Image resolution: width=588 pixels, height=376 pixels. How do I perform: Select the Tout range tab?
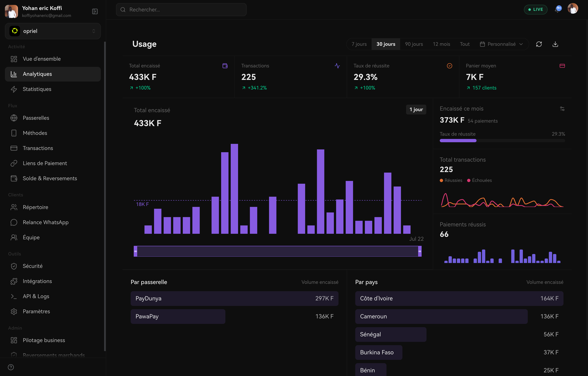465,44
